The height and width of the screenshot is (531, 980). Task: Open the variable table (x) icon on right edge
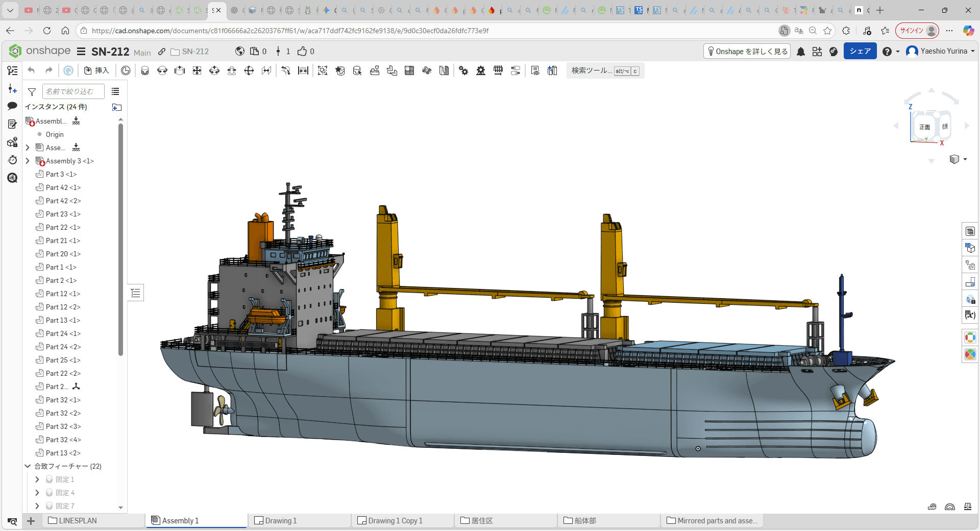point(970,315)
